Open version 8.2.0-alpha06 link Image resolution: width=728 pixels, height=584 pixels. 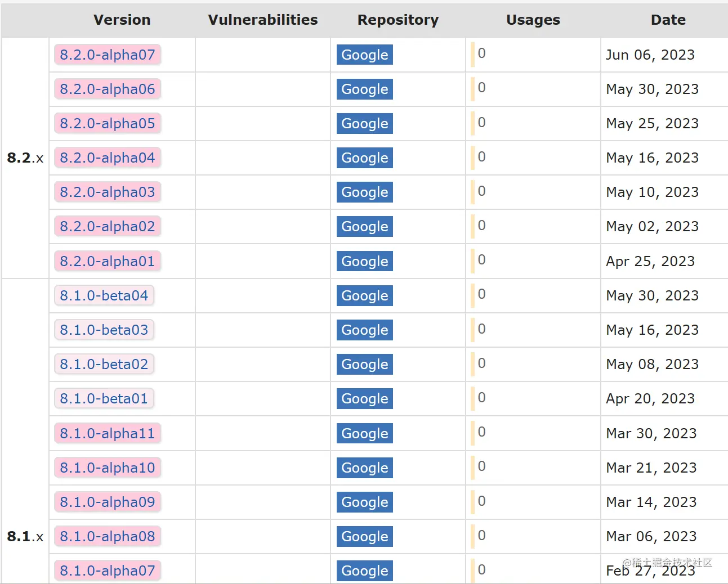[x=108, y=89]
